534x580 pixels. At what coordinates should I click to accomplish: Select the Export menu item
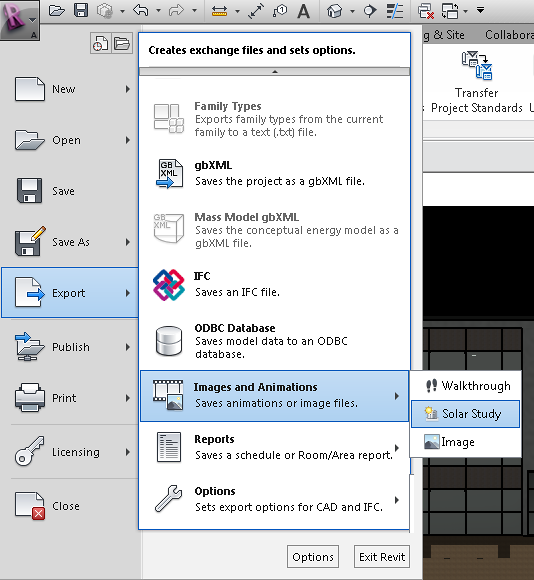coord(70,293)
